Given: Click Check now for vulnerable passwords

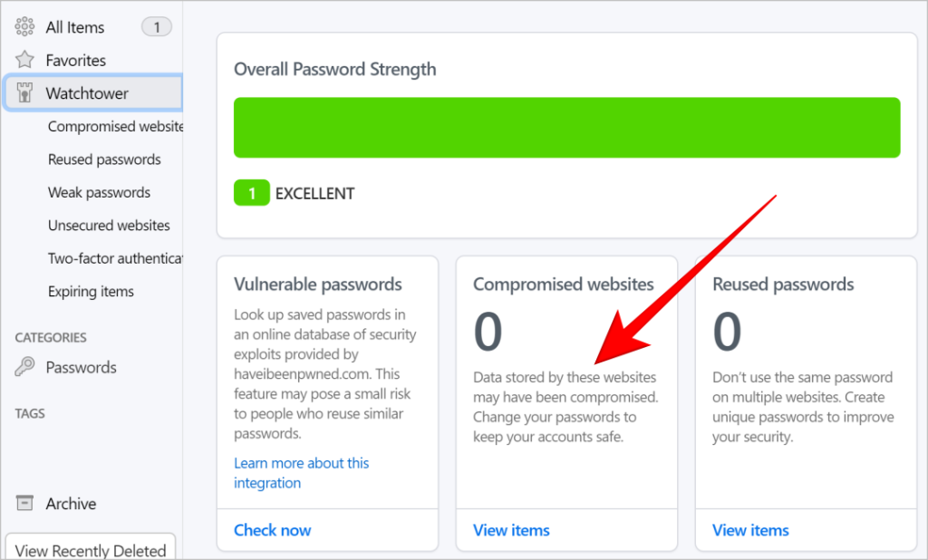Looking at the screenshot, I should tap(272, 530).
